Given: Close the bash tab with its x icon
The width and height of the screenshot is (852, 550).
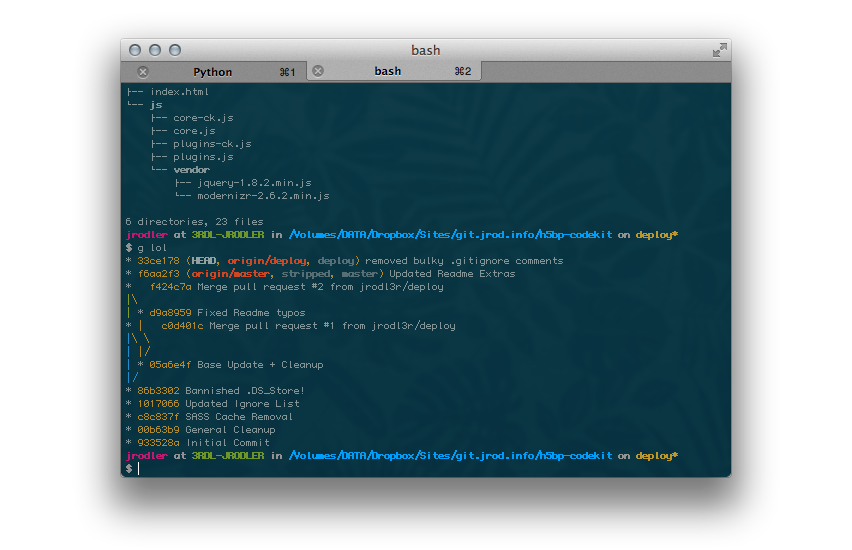Looking at the screenshot, I should [318, 71].
